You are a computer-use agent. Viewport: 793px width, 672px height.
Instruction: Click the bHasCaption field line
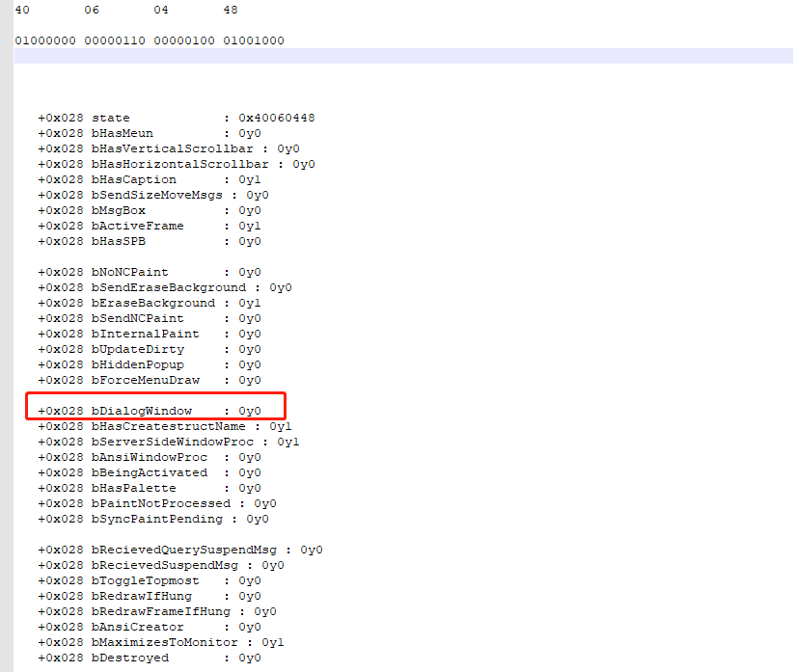pos(150,180)
